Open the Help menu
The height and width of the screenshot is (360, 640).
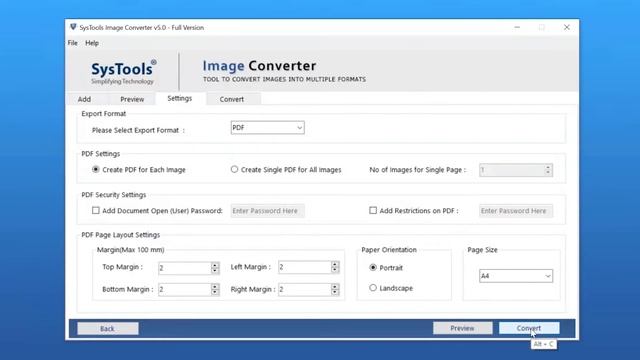pyautogui.click(x=92, y=43)
